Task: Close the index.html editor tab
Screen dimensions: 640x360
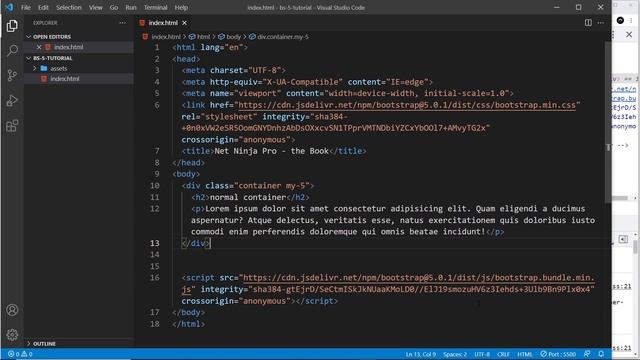Action: point(184,23)
